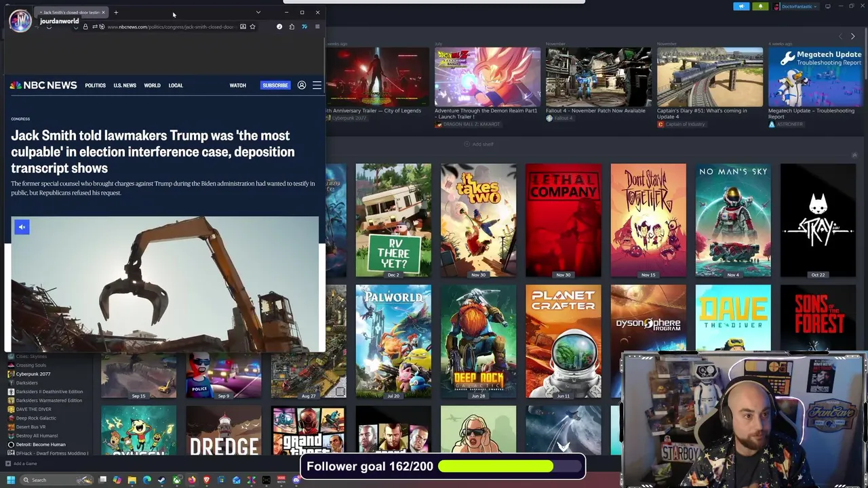868x488 pixels.
Task: Open the Fallout 4 November Patch news
Action: click(x=599, y=77)
